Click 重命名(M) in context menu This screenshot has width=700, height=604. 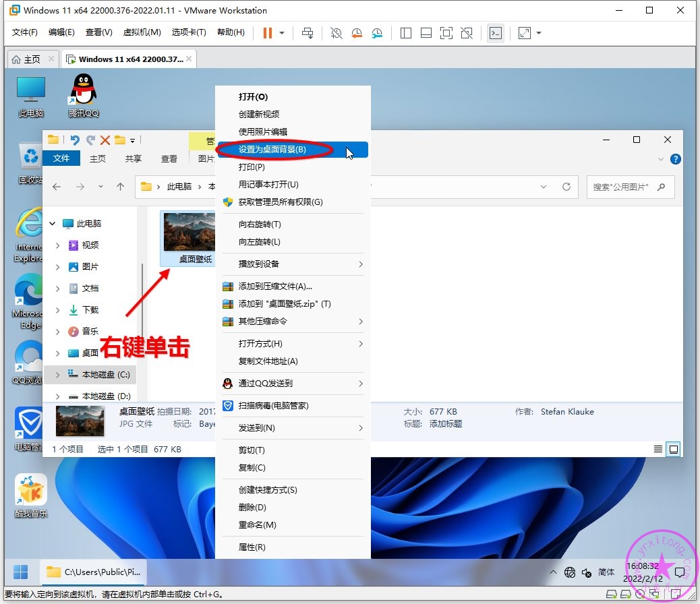293,525
